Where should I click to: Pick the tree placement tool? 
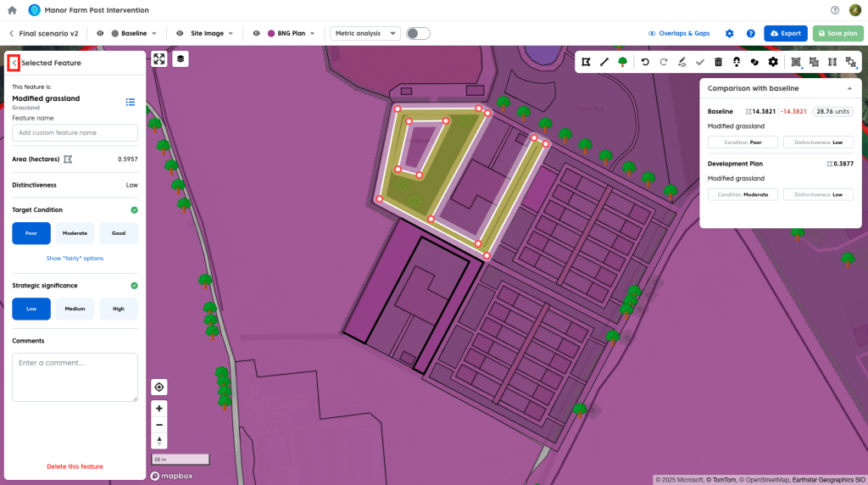[623, 62]
